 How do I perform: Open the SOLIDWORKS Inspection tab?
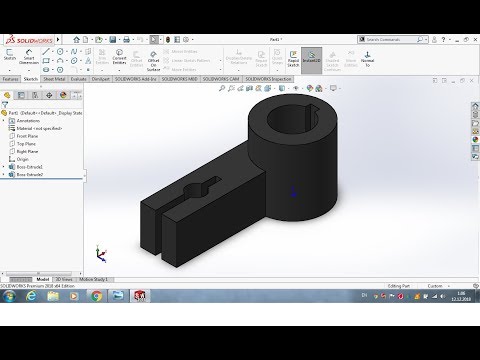(268, 79)
